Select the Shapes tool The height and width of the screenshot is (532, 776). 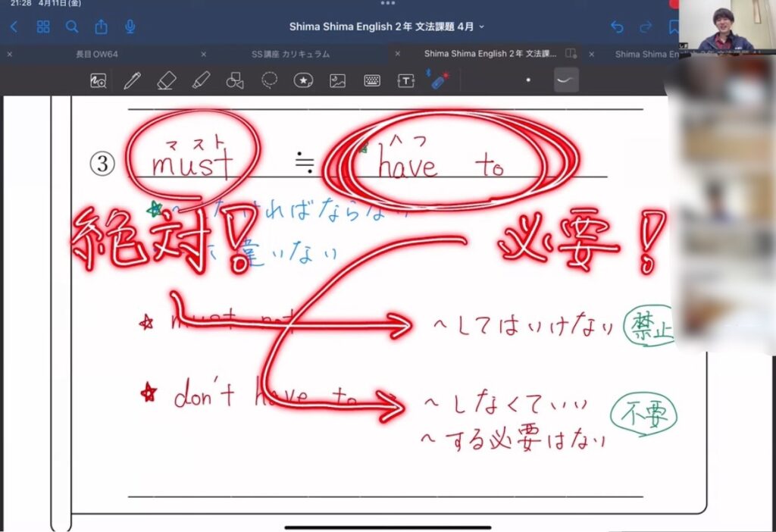tap(235, 80)
